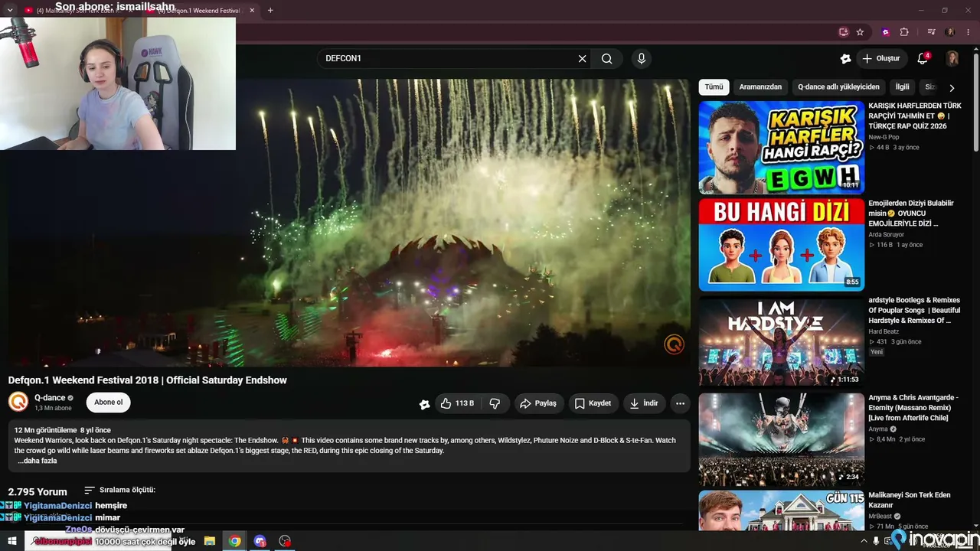980x551 pixels.
Task: Open the Chrome three-dot menu
Action: [968, 32]
